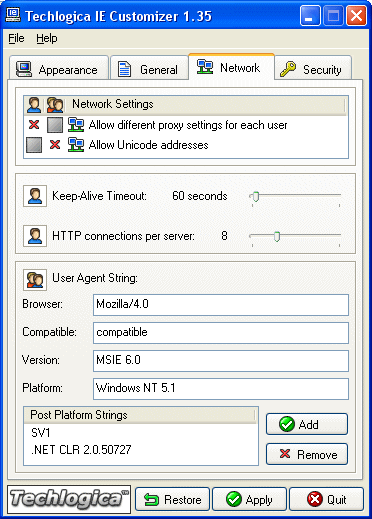Click into the Platform field with Windows NT 5.1

tap(221, 389)
